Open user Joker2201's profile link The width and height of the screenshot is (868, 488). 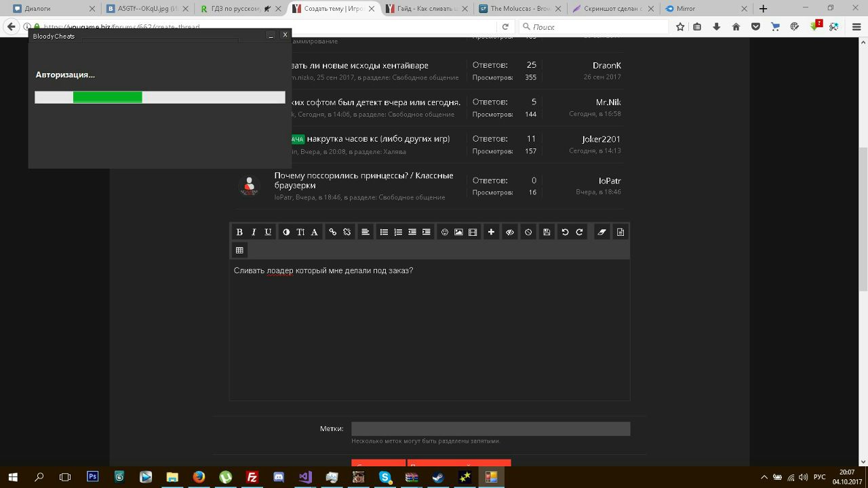[x=601, y=139]
